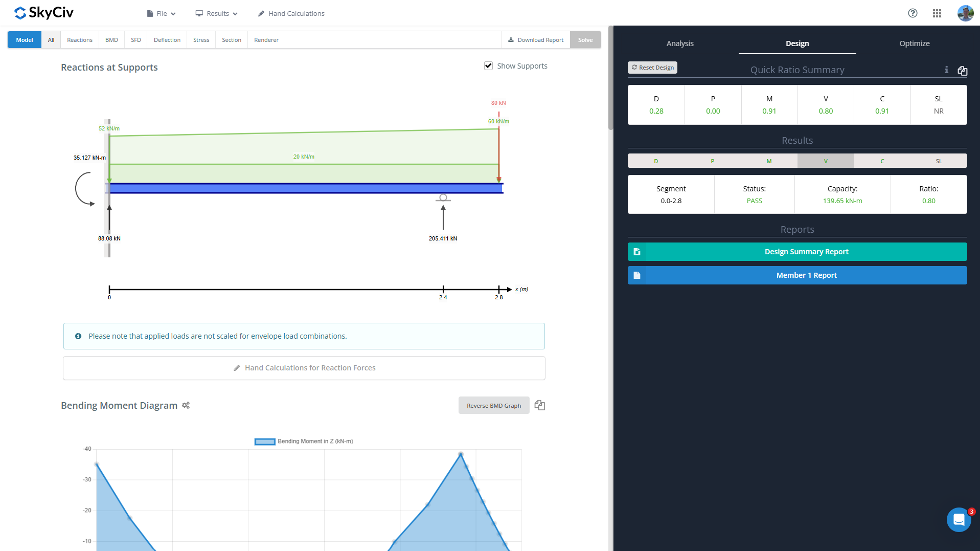980x551 pixels.
Task: Toggle the Show Supports checkbox
Action: tap(488, 66)
